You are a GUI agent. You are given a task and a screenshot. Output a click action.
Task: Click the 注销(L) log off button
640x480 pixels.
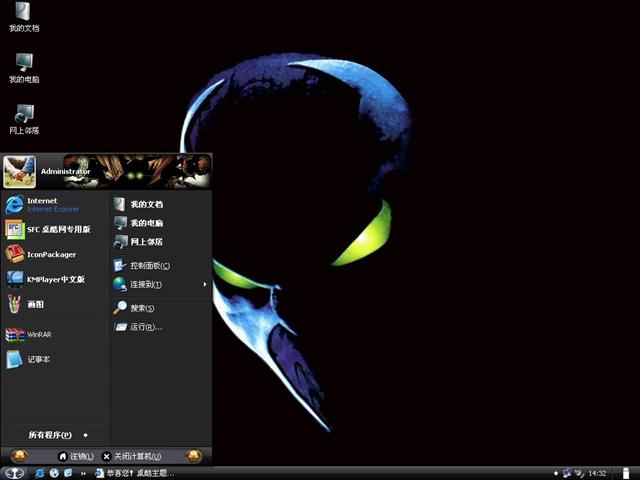(76, 456)
